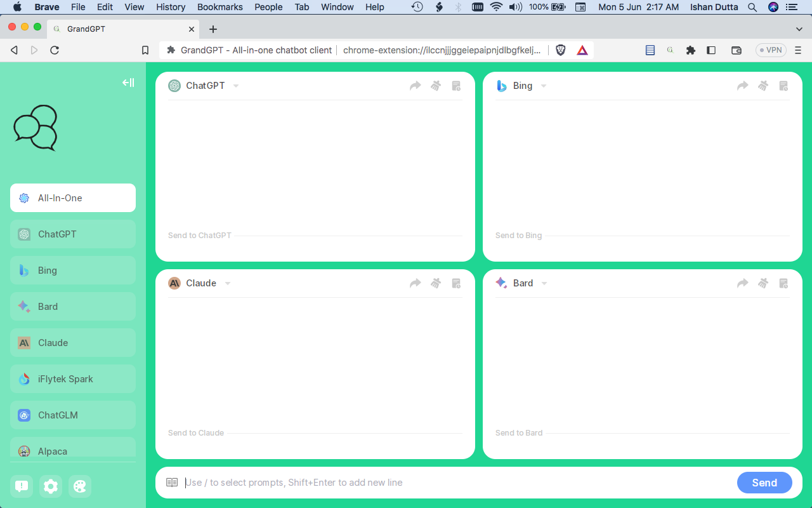Image resolution: width=812 pixels, height=508 pixels.
Task: Open Spotlight search in menu bar
Action: [752, 7]
